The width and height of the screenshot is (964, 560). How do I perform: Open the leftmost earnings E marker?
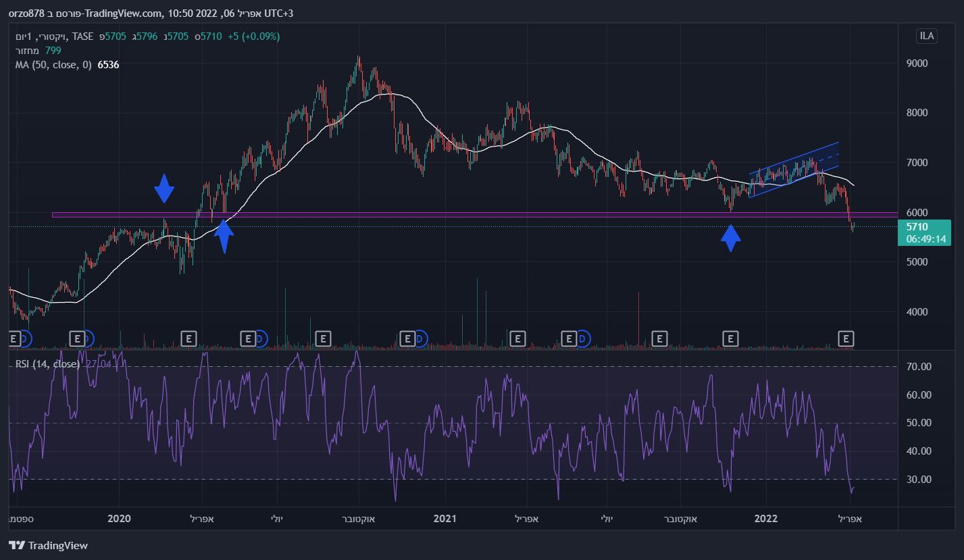14,338
